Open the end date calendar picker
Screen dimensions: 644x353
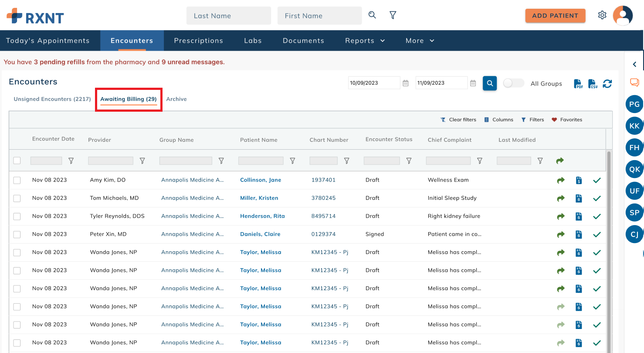pyautogui.click(x=473, y=83)
